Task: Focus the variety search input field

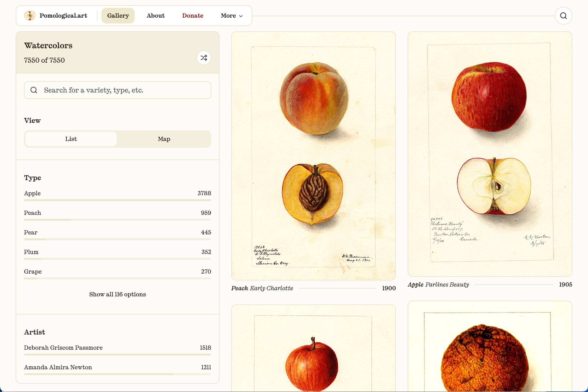Action: [x=118, y=90]
